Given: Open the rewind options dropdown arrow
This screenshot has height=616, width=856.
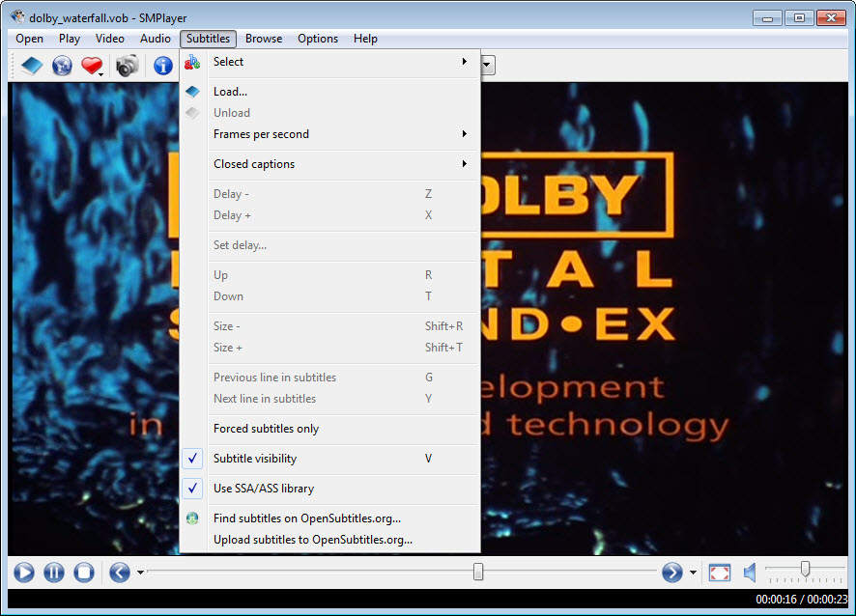Looking at the screenshot, I should 140,573.
